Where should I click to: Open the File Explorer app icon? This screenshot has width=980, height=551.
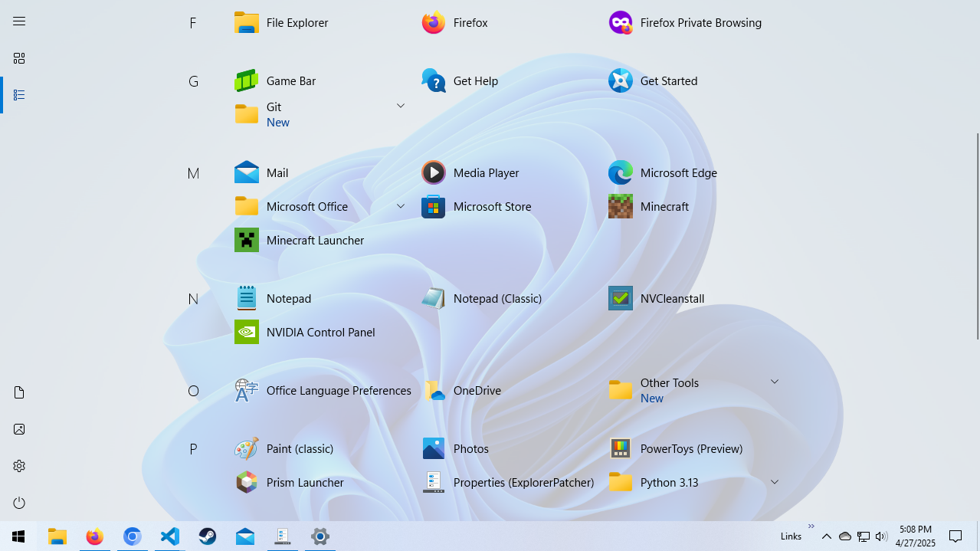coord(247,22)
